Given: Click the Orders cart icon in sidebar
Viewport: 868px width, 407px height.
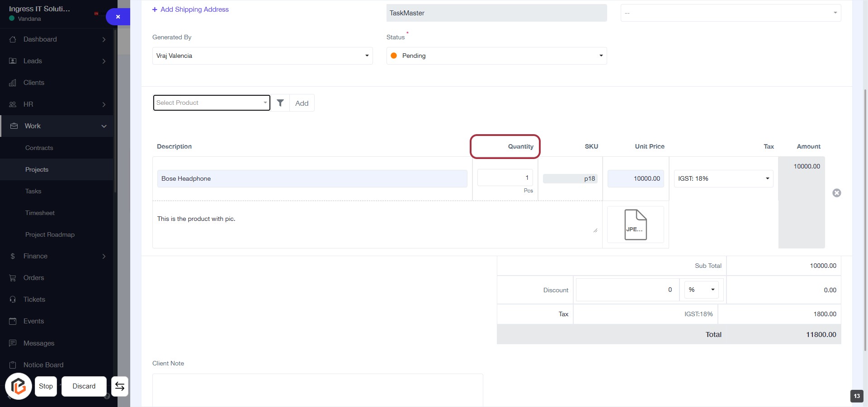Looking at the screenshot, I should [13, 278].
